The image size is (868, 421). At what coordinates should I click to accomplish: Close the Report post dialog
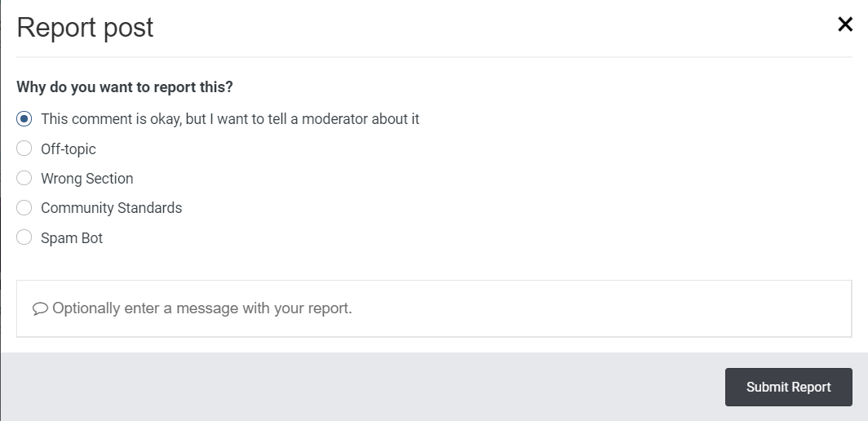(845, 24)
